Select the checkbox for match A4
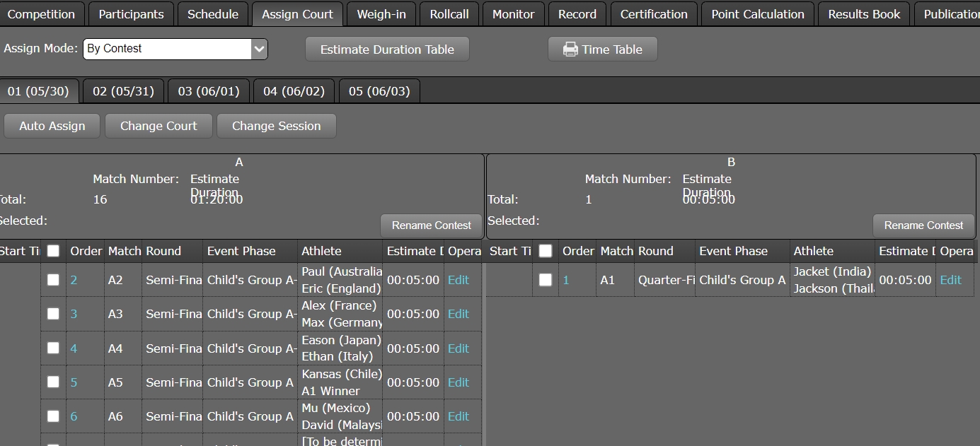Viewport: 980px width, 446px height. tap(53, 348)
